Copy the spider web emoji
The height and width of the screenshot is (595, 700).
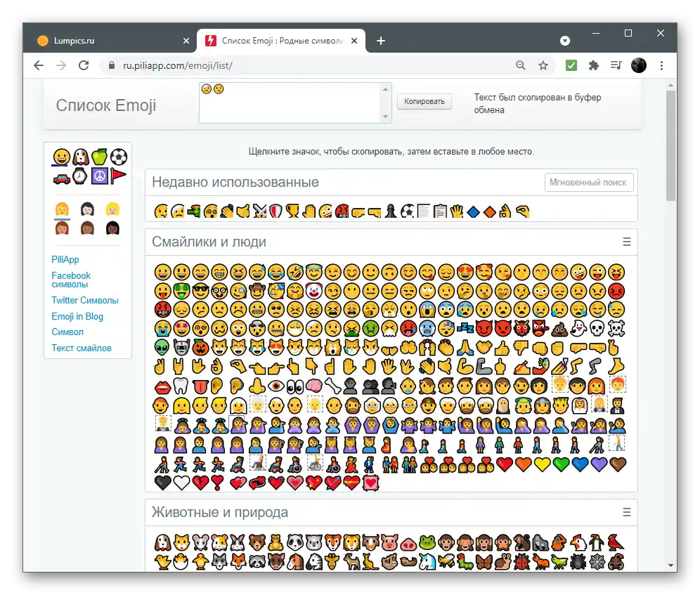597,562
